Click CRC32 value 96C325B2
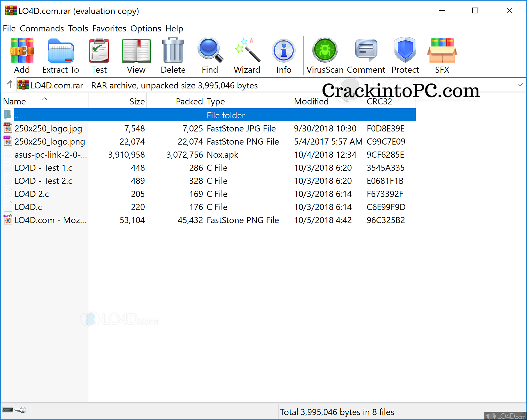This screenshot has height=420, width=527. coord(386,220)
